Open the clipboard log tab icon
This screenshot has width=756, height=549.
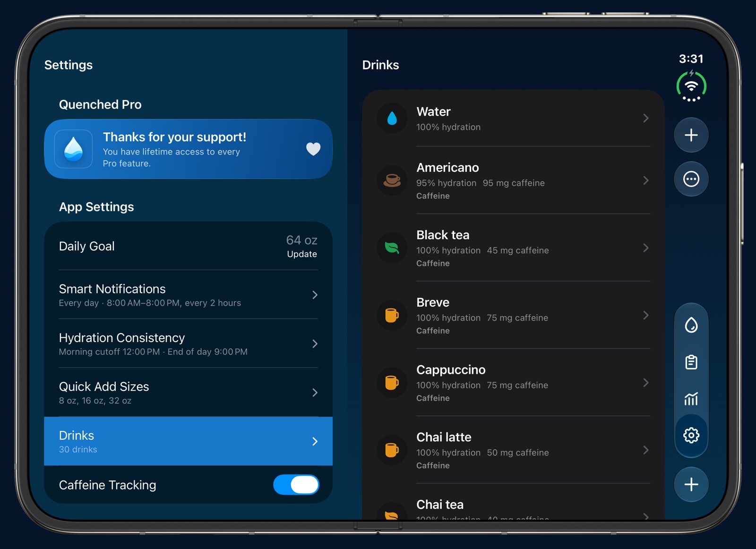[691, 362]
